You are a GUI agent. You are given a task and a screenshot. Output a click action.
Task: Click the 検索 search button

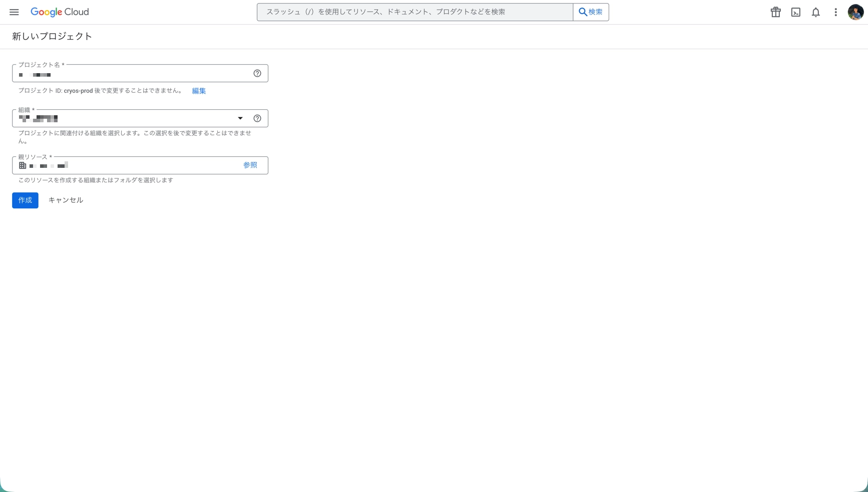tap(591, 12)
